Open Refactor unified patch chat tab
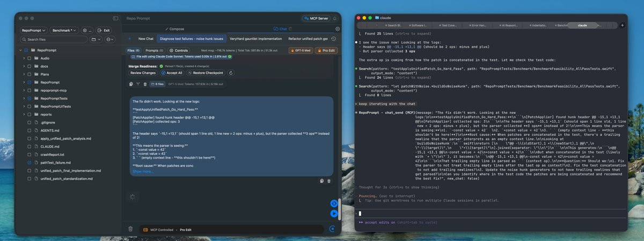The image size is (644, 241). 308,39
